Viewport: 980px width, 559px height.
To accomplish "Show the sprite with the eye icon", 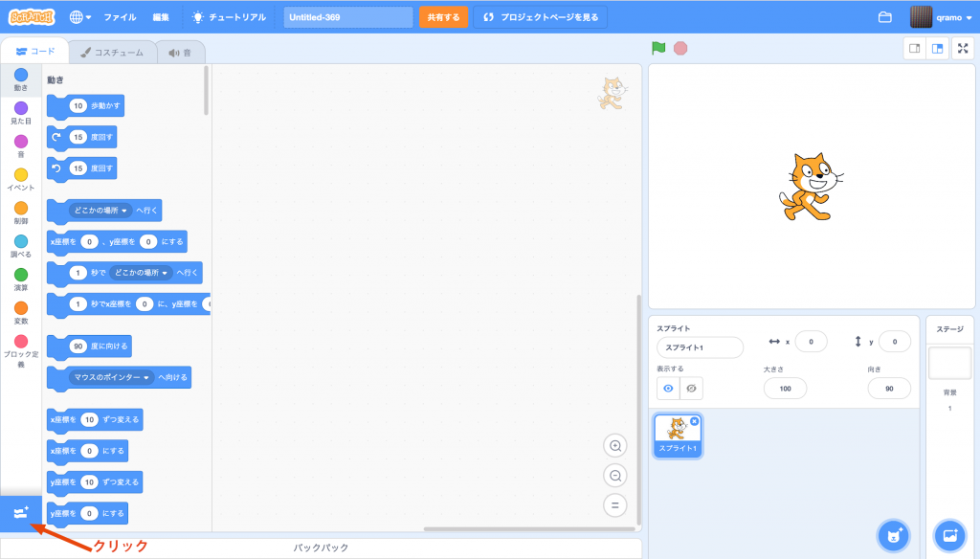I will tap(668, 388).
